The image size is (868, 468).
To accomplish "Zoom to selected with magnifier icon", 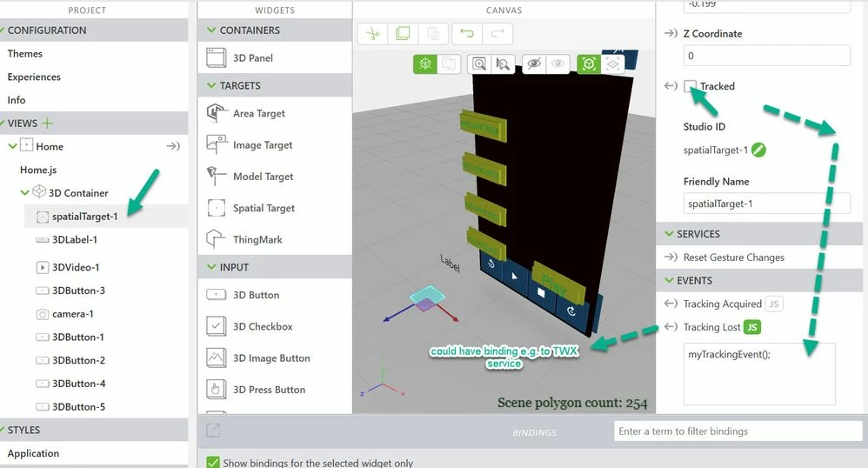I will coord(503,64).
